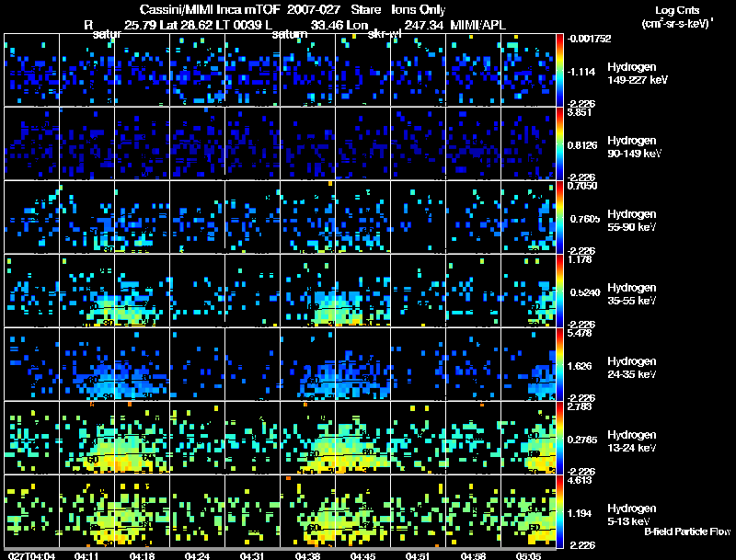
Task: Click the 4.613 color scale value
Action: coord(580,480)
